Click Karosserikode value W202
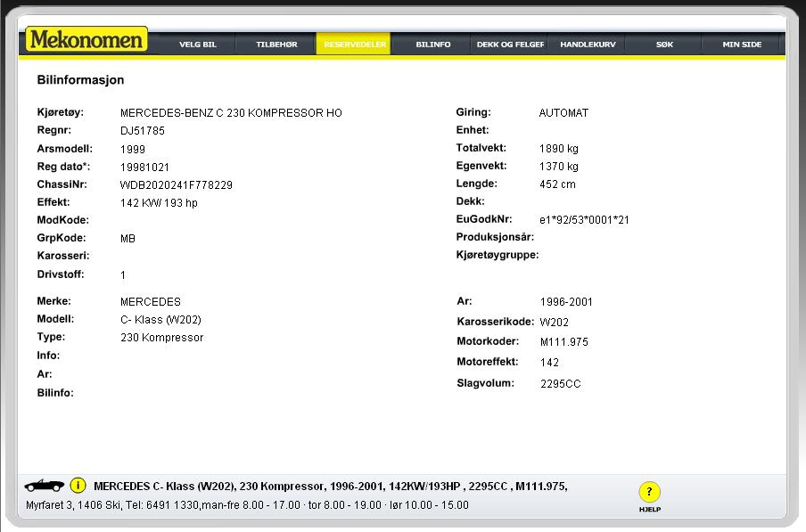Viewport: 806px width, 532px height. pos(555,323)
